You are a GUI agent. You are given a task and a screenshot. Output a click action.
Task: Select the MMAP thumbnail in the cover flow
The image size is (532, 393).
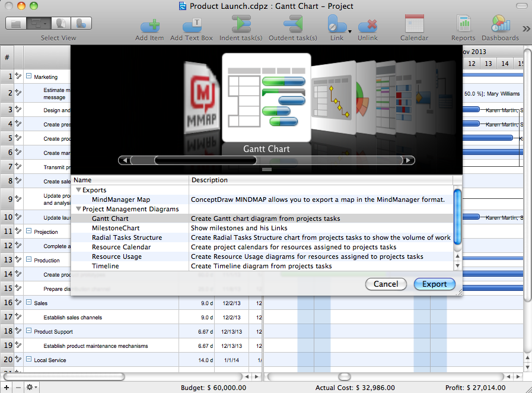point(202,99)
